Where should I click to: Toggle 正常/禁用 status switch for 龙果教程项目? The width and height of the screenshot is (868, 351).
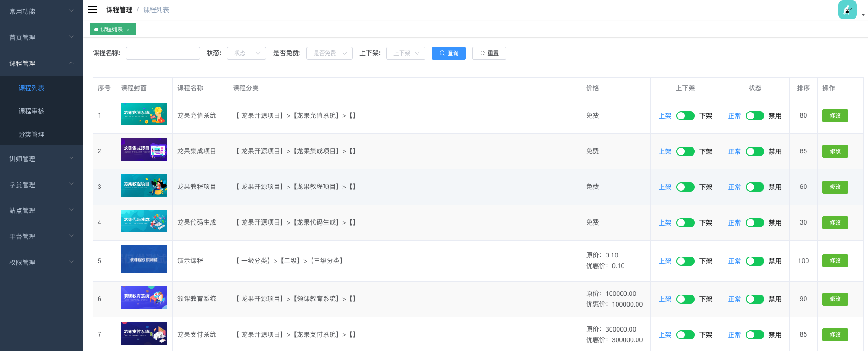755,187
